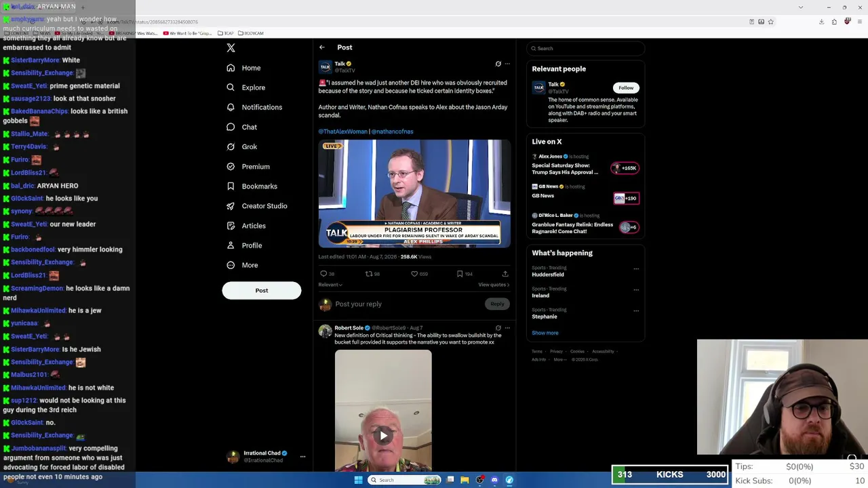Open the ICAP bookmarks folder
Viewport: 868px width, 488px height.
click(x=225, y=33)
